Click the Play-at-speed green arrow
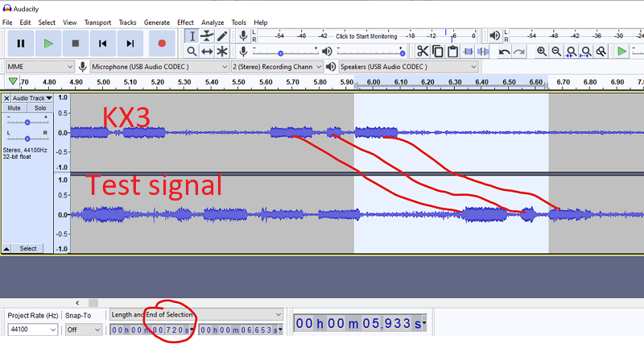 (621, 52)
